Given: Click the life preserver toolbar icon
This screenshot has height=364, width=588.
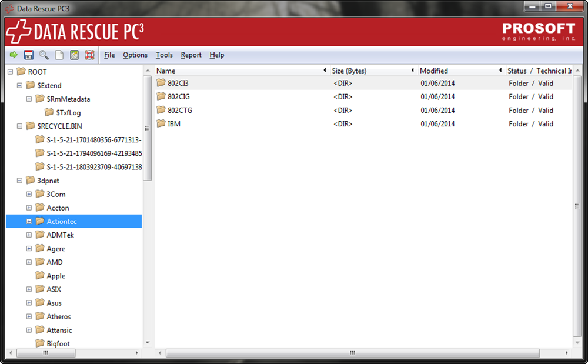Looking at the screenshot, I should [89, 55].
